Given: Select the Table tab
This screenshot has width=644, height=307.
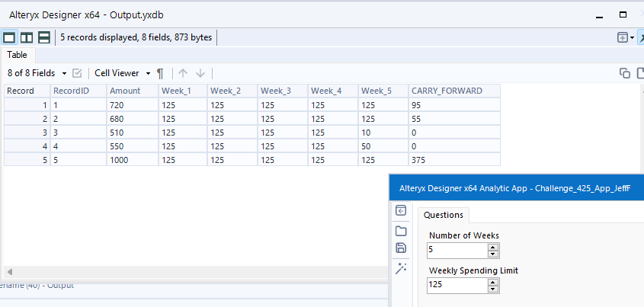Looking at the screenshot, I should coord(18,55).
